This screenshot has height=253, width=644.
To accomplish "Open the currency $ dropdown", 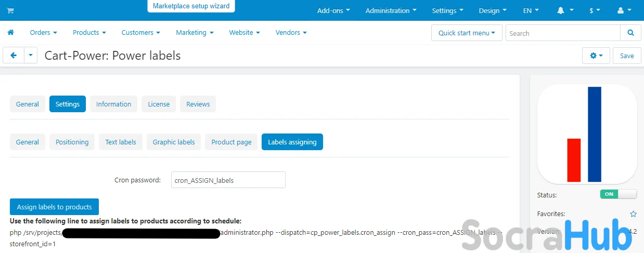I will [x=595, y=10].
